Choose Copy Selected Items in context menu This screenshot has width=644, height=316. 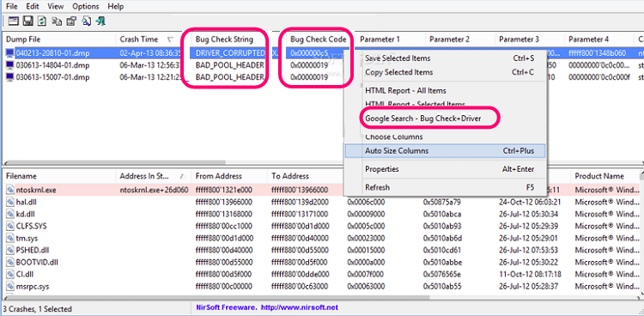[x=445, y=72]
